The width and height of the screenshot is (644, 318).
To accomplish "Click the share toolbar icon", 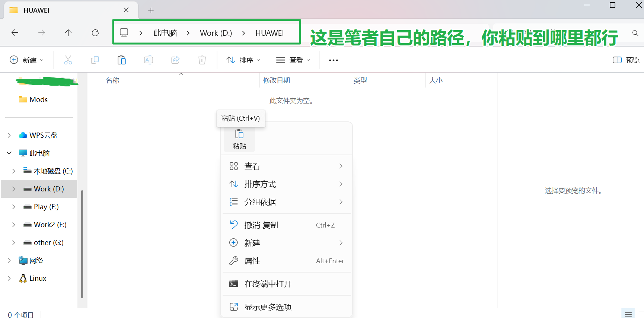I will (175, 60).
